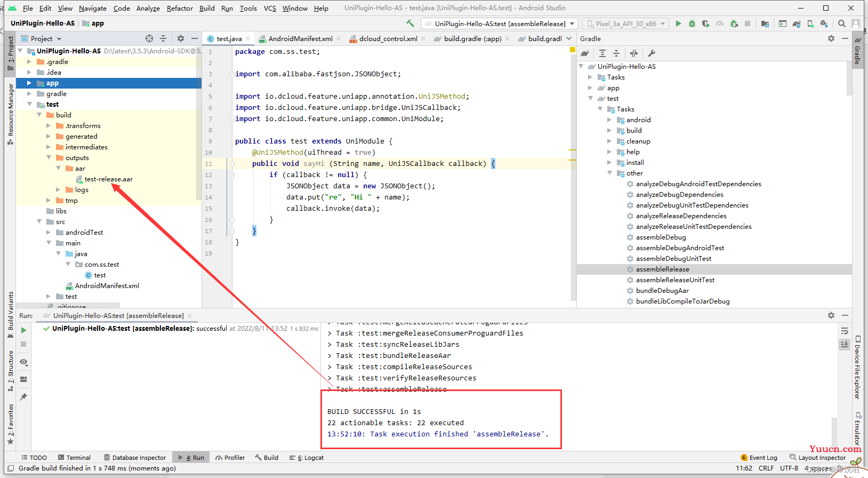Screen dimensions: 868x478
Task: Select bundleDebugAar Gradle task
Action: [662, 291]
